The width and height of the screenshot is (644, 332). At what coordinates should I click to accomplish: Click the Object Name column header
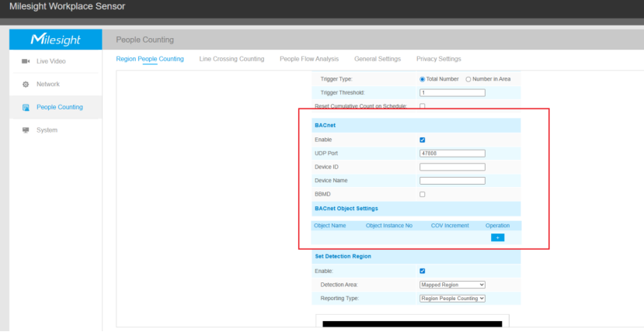click(330, 226)
